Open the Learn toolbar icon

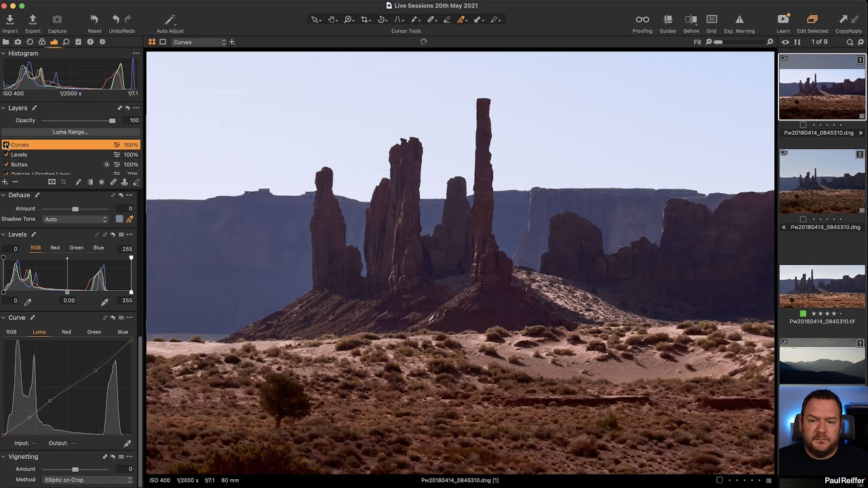click(x=783, y=20)
